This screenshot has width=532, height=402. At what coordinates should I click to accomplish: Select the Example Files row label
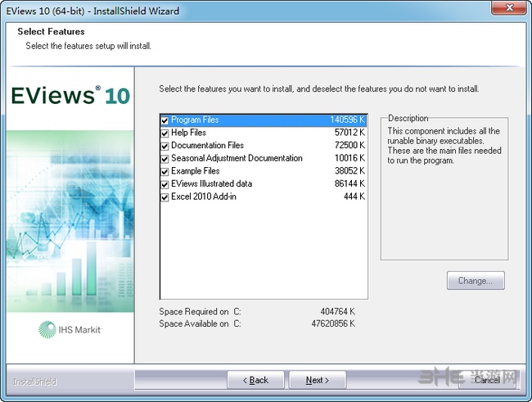[x=195, y=171]
